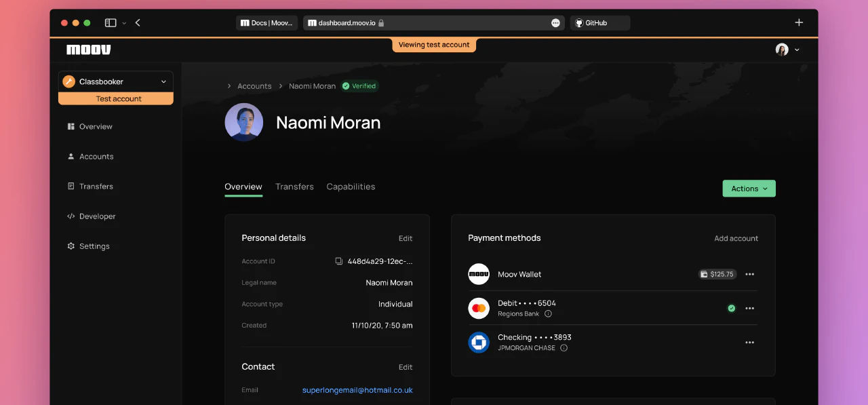Screen dimensions: 868x405
Task: Click the Created date 11/10/20, 7:50 am
Action: [x=382, y=326]
